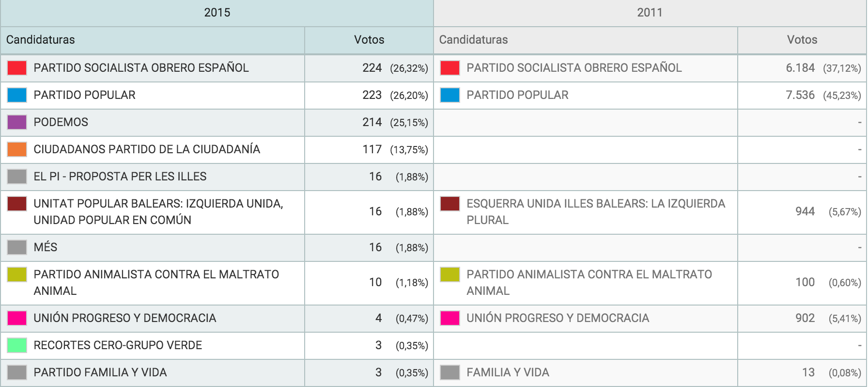Open the 2015 results tab header
868x387 pixels.
[217, 13]
